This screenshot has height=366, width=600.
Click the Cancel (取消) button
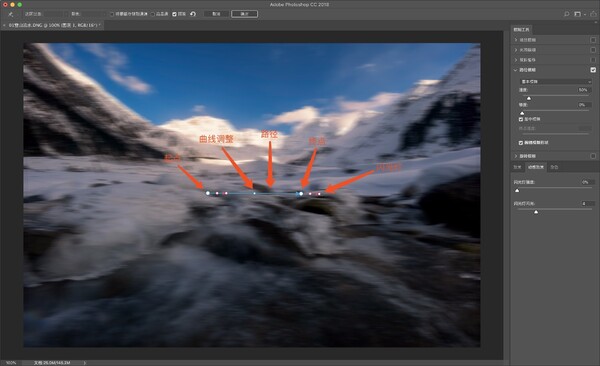pyautogui.click(x=216, y=14)
